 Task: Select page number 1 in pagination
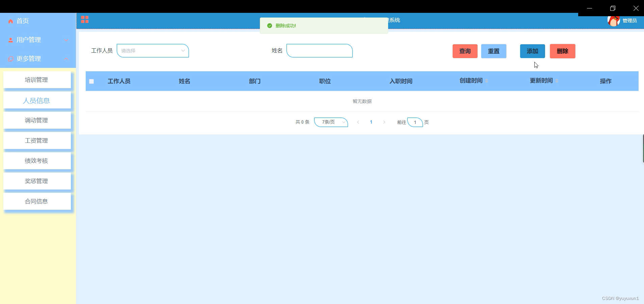click(x=371, y=122)
